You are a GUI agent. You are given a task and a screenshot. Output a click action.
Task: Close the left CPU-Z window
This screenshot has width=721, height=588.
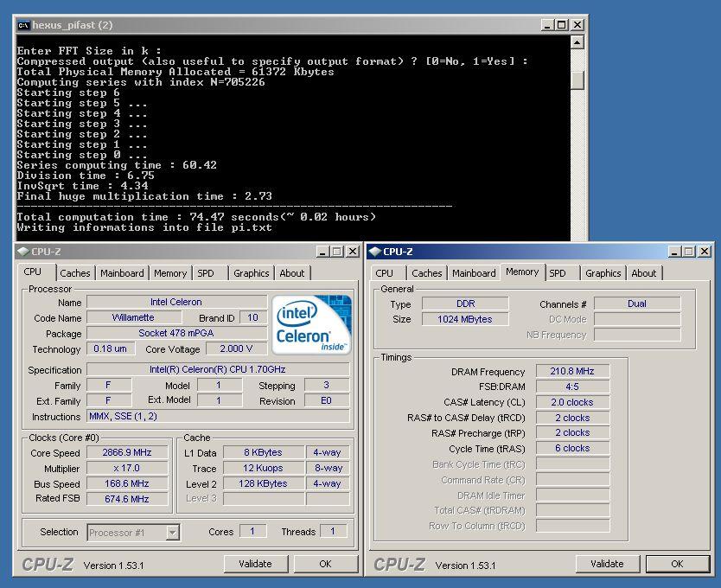[x=352, y=252]
